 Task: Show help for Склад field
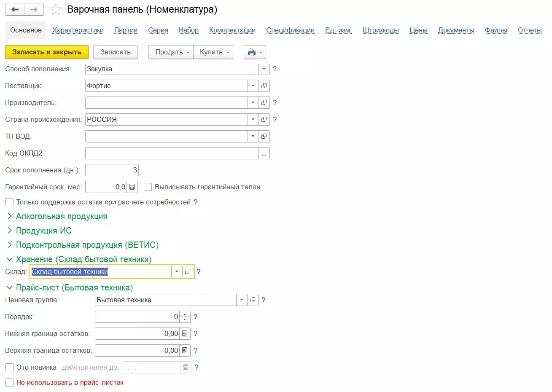[x=199, y=272]
